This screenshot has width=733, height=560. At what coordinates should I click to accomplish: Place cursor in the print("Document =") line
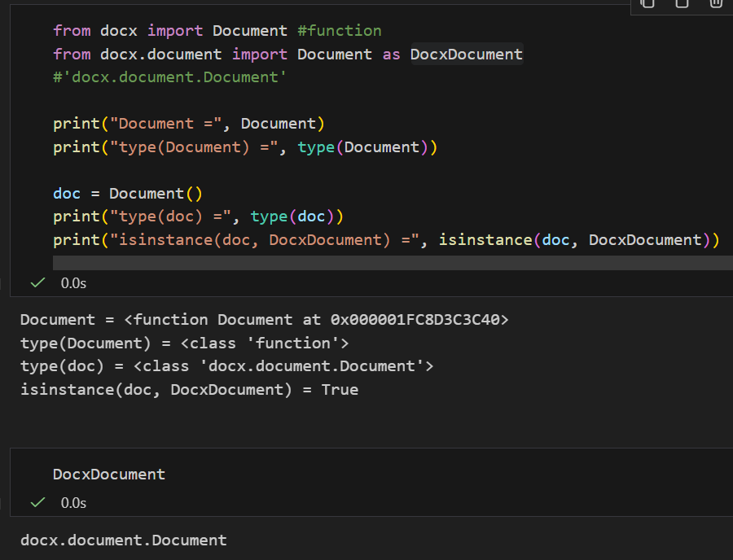click(x=189, y=124)
